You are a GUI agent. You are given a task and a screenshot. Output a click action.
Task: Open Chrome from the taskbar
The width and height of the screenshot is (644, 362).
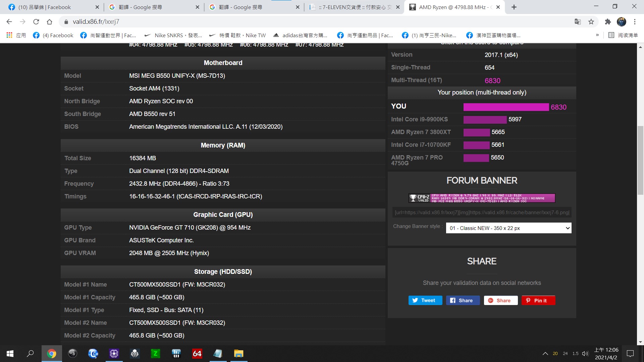coord(51,354)
